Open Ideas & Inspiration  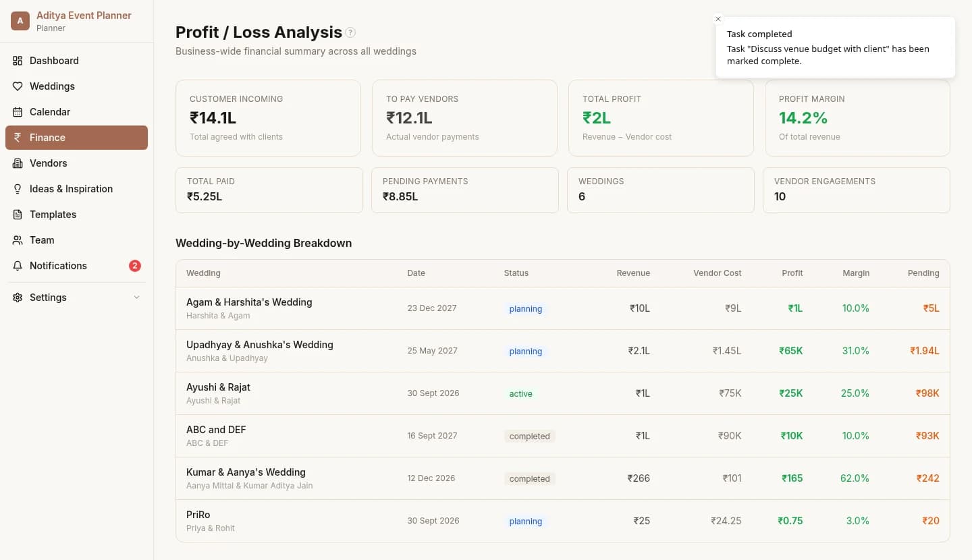(x=76, y=189)
